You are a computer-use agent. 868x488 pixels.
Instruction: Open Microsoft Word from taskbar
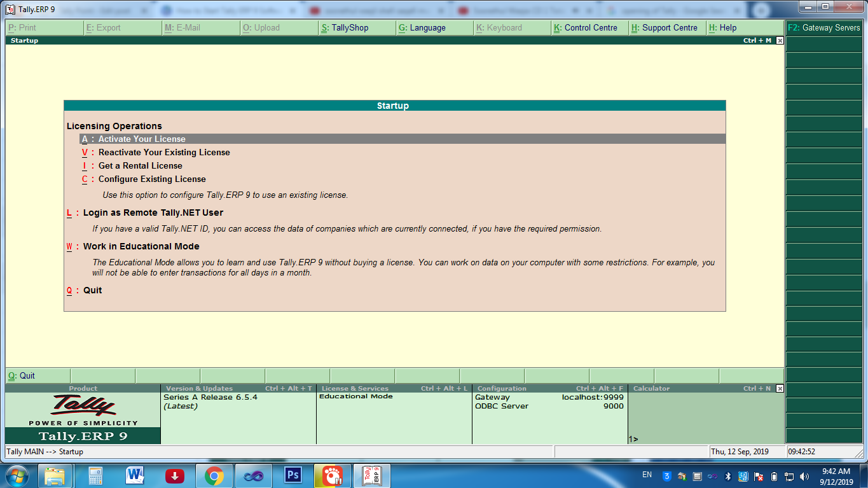[135, 476]
